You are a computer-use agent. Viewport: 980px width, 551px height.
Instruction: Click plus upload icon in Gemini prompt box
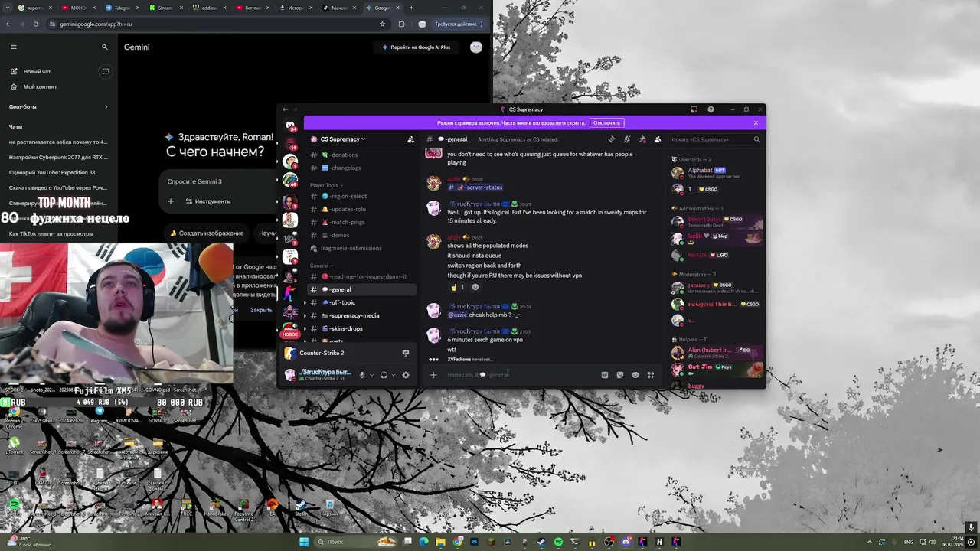[171, 201]
